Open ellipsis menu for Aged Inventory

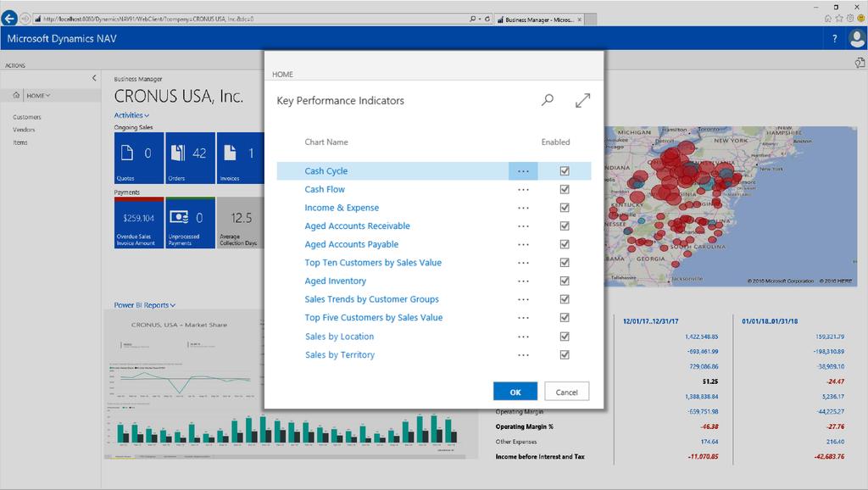coord(523,281)
